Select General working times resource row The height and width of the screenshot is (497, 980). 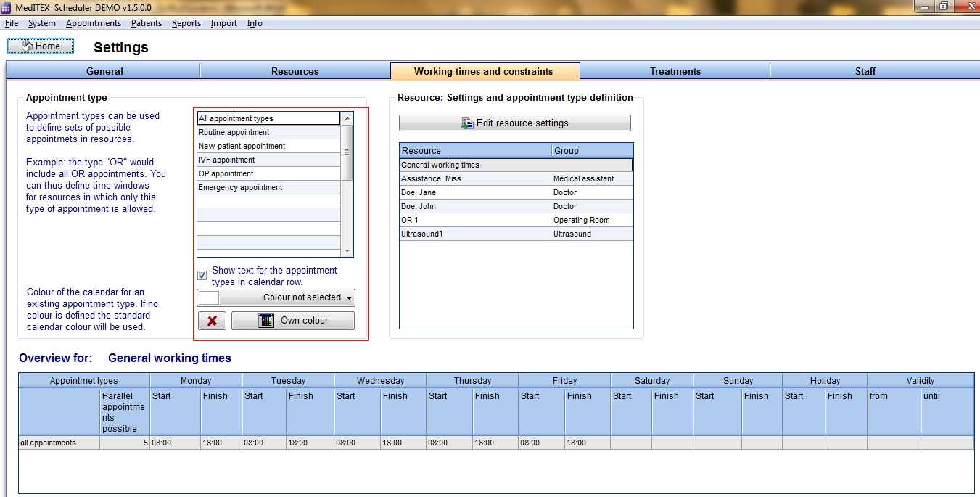tap(516, 165)
